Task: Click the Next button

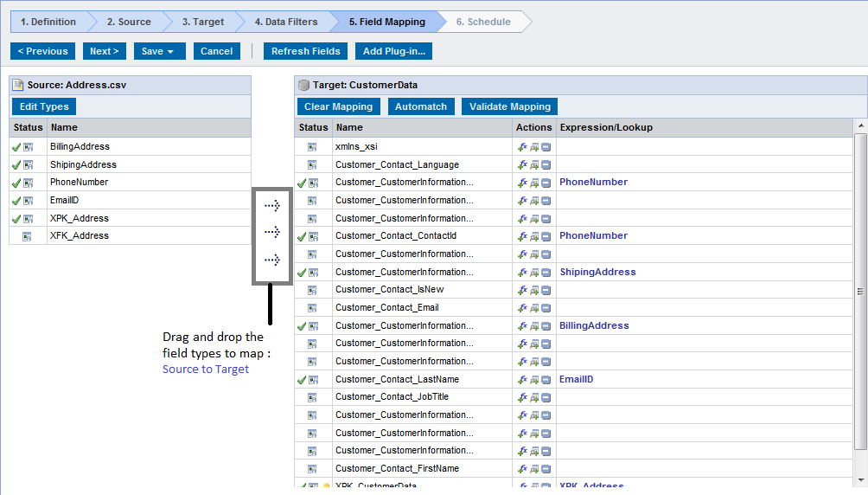Action: point(104,51)
